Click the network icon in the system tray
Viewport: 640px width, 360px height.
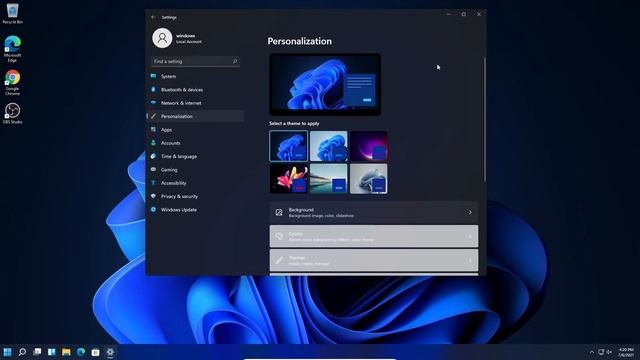pyautogui.click(x=601, y=352)
